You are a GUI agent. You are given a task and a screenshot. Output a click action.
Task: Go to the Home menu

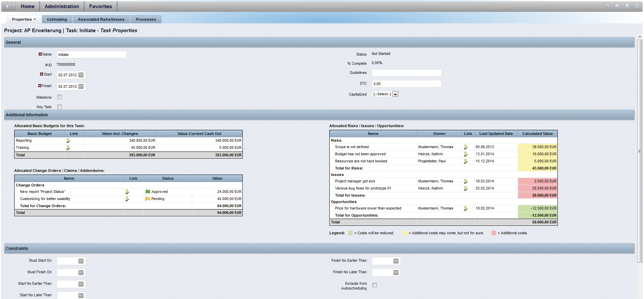tap(27, 6)
